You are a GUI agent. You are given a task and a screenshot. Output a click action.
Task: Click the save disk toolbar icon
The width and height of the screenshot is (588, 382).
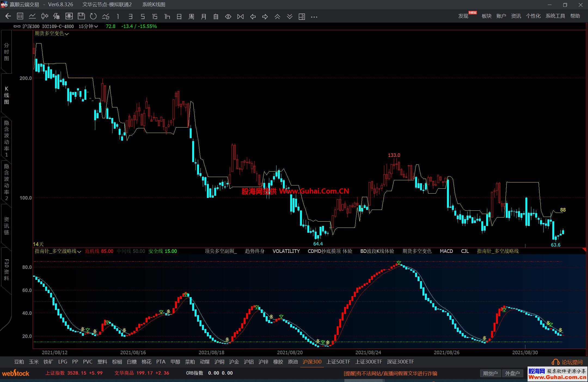tap(81, 16)
